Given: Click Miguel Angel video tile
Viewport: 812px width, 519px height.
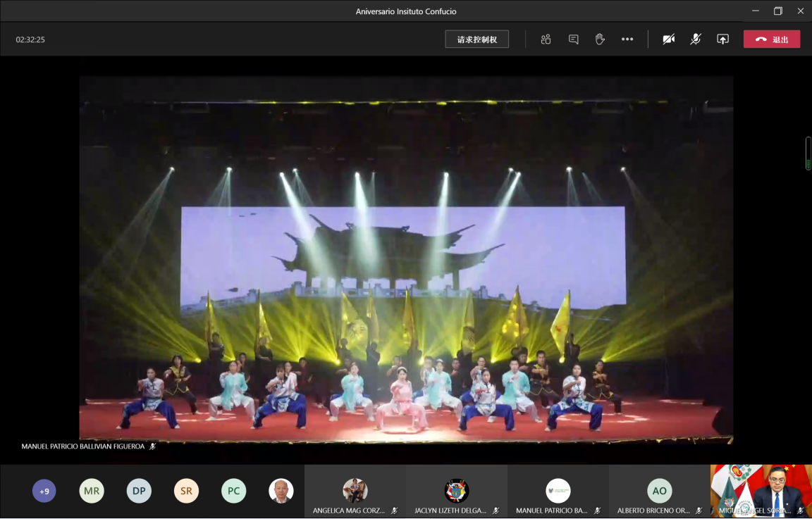Looking at the screenshot, I should click(761, 491).
